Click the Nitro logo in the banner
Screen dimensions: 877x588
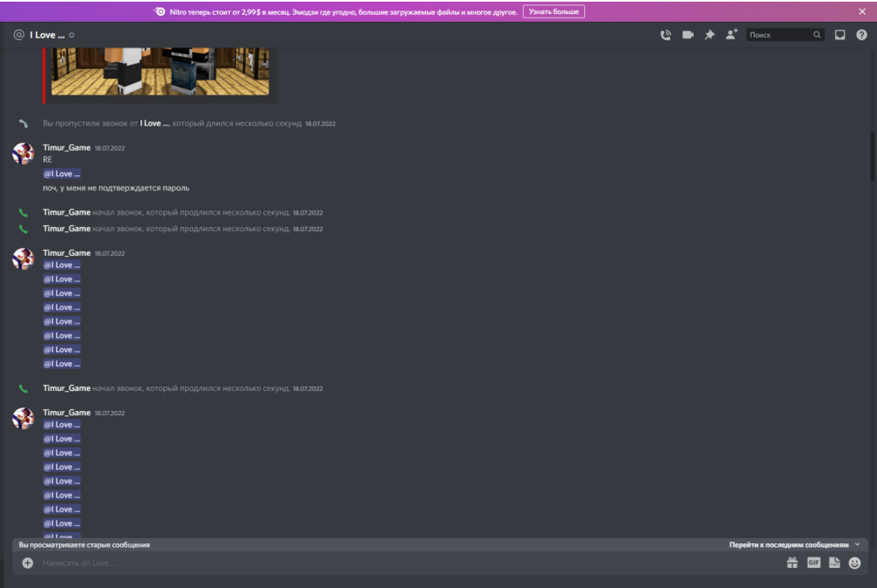point(160,11)
